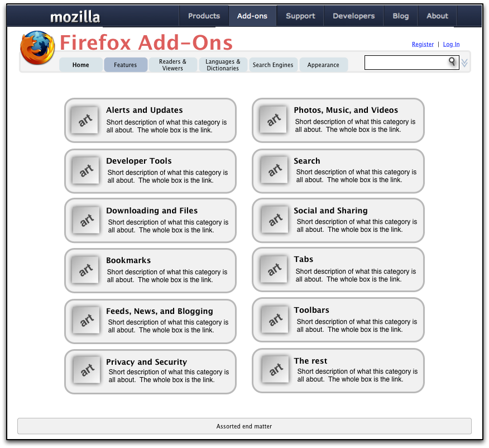Click the description text under Bookmarks
Image resolution: width=489 pixels, height=448 pixels.
167,276
